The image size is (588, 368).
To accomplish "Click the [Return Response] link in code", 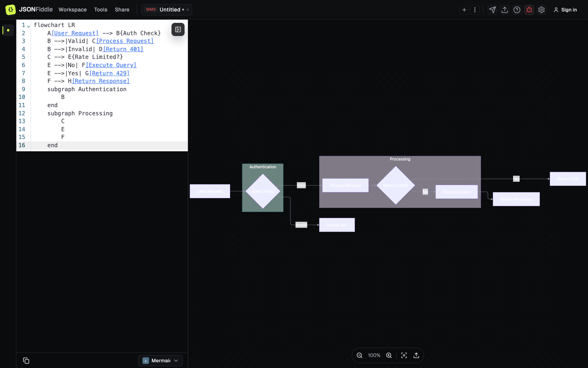I will (x=101, y=81).
